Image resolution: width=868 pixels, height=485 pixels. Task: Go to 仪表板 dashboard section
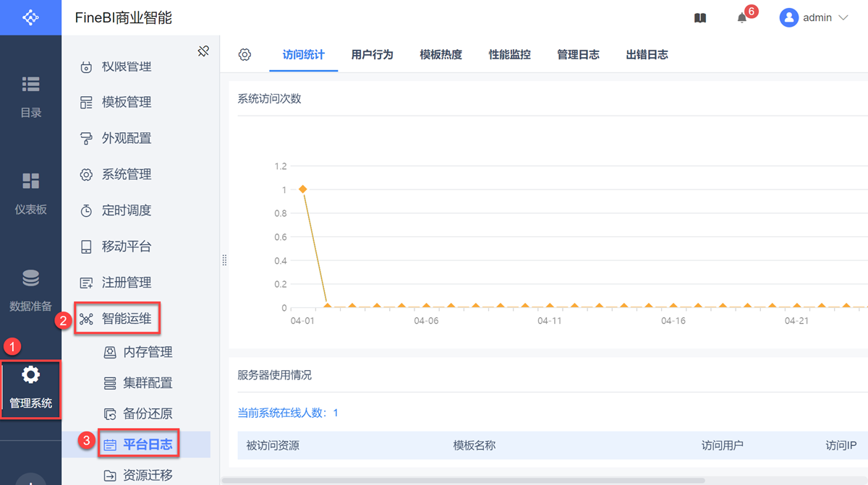[x=31, y=193]
